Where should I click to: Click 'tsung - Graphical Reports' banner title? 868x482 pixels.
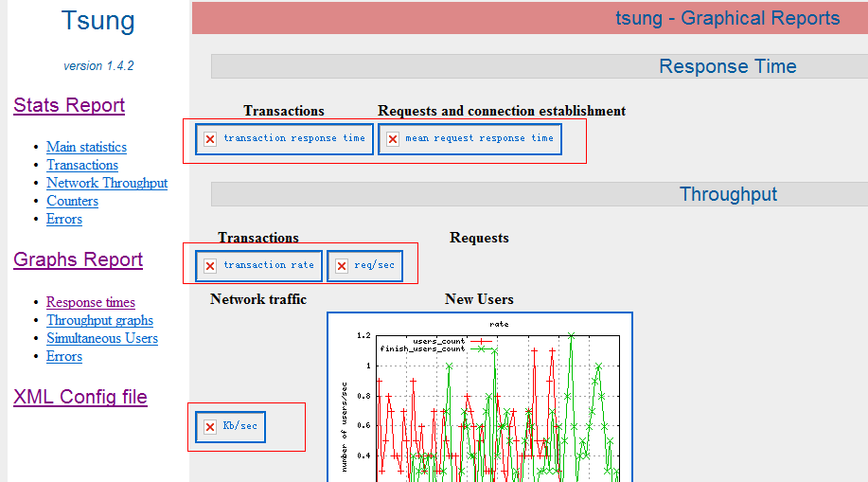[727, 18]
